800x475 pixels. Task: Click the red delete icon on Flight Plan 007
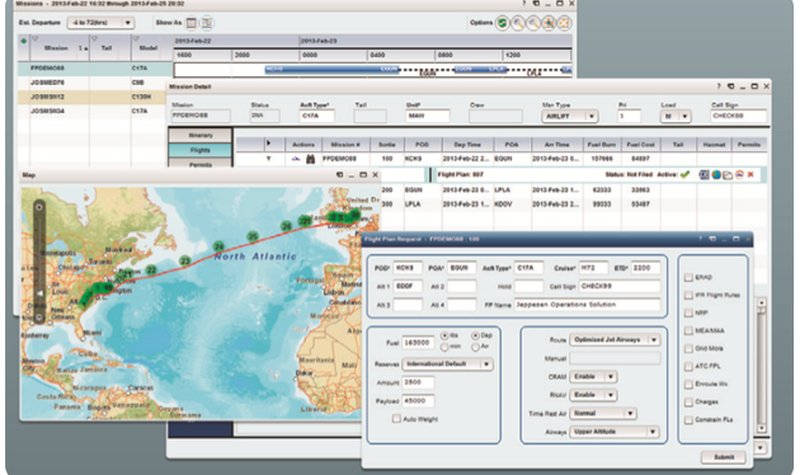[x=750, y=174]
